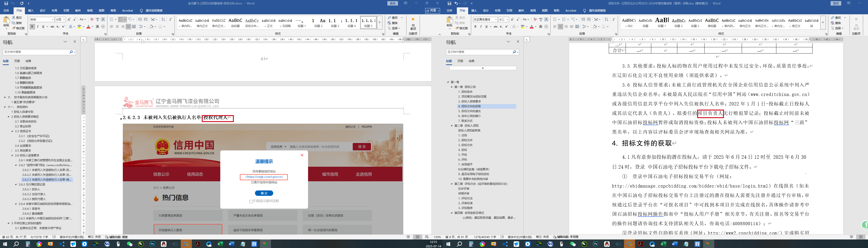Apply superscript in the right Word window
This screenshot has width=868, height=248.
pyautogui.click(x=506, y=27)
